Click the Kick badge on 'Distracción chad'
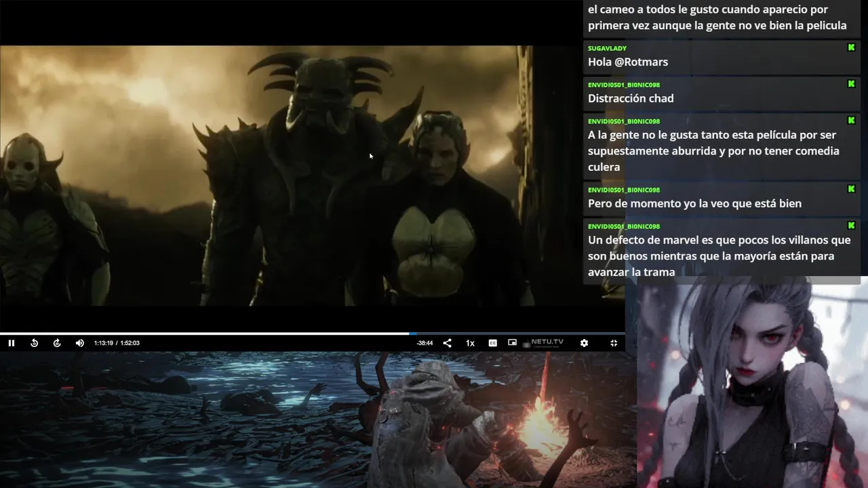Screen dimensions: 868x488 tap(851, 84)
